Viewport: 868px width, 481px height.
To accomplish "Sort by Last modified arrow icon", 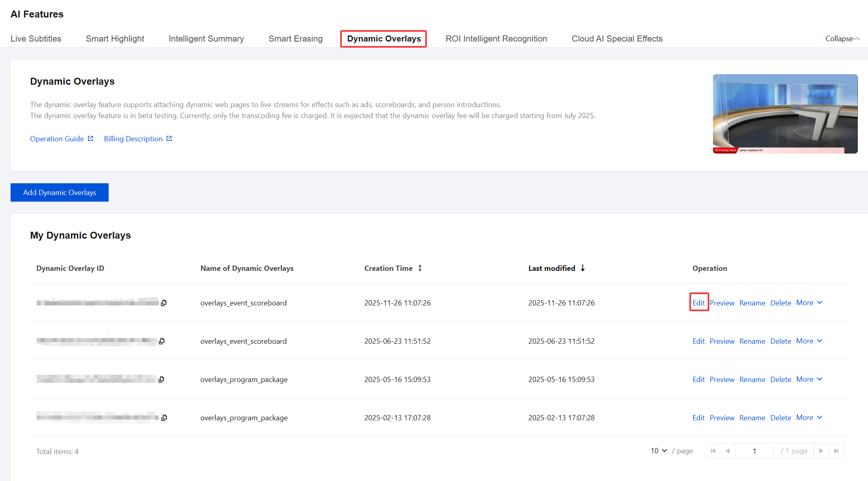I will [583, 268].
